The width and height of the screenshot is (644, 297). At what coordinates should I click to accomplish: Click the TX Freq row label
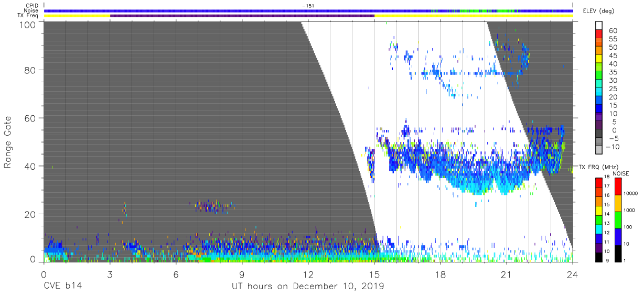[x=28, y=15]
